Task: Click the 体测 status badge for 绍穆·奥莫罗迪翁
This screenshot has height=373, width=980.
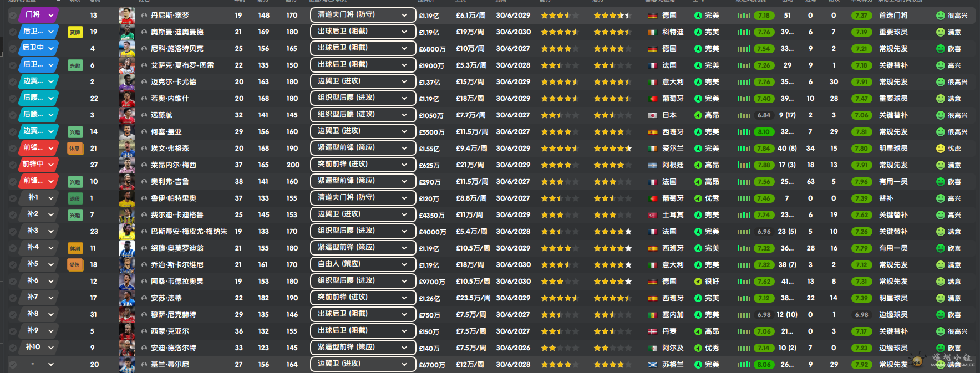Action: coord(75,248)
